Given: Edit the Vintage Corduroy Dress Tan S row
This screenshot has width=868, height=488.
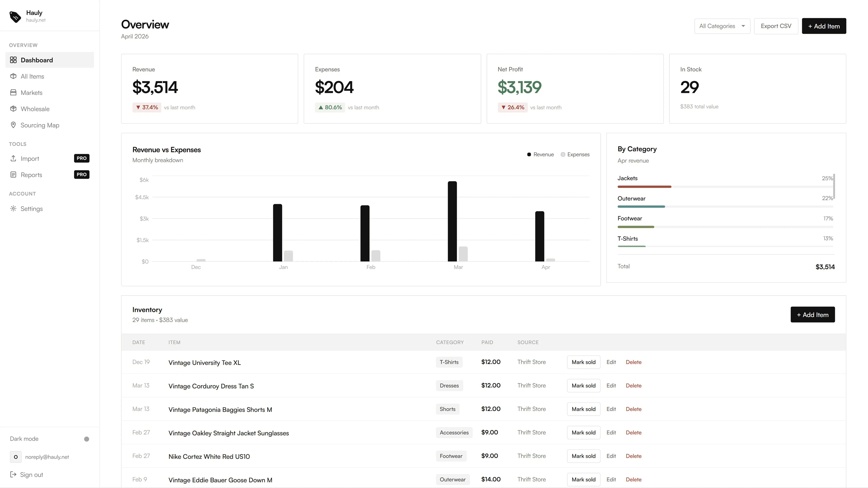Looking at the screenshot, I should [611, 386].
